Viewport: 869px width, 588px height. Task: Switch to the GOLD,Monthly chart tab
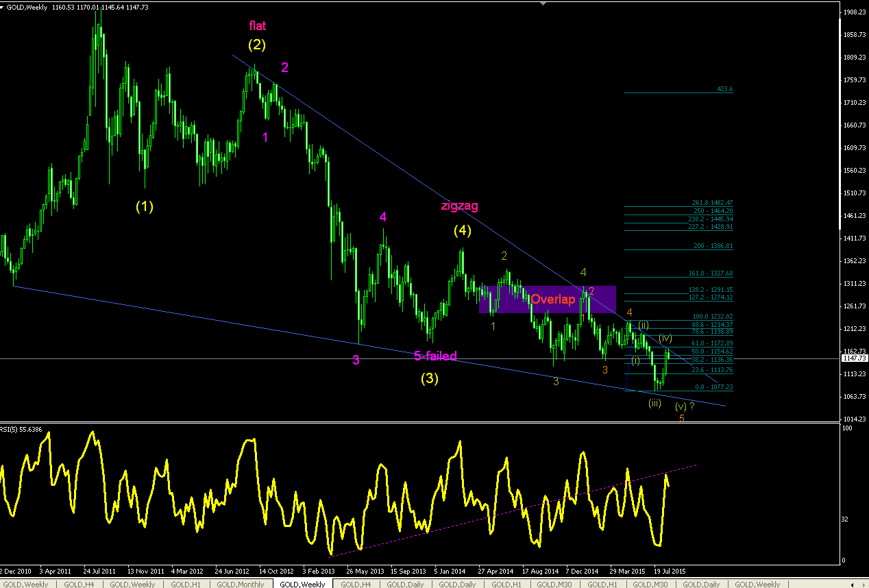click(241, 584)
